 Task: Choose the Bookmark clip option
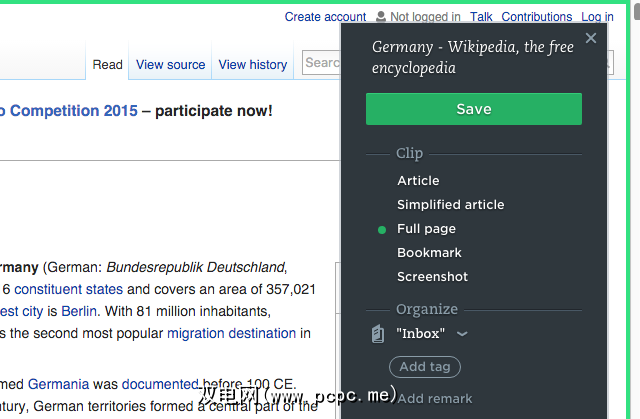(429, 253)
